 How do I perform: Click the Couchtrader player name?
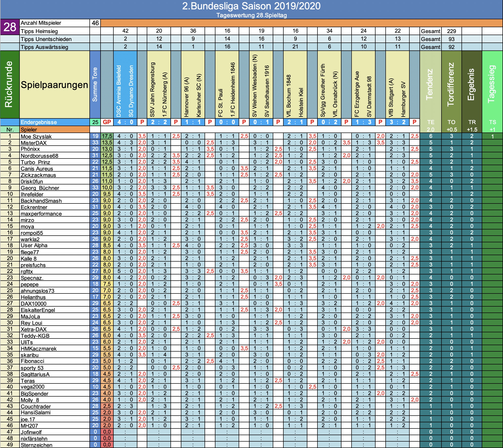pyautogui.click(x=55, y=406)
